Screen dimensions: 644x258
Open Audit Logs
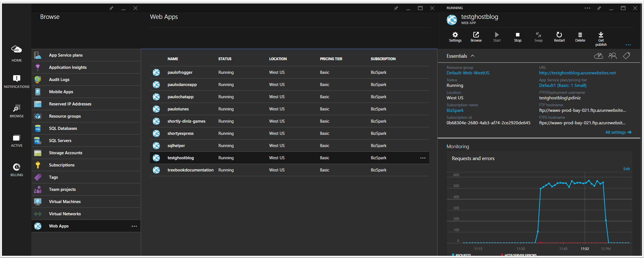[x=86, y=80]
